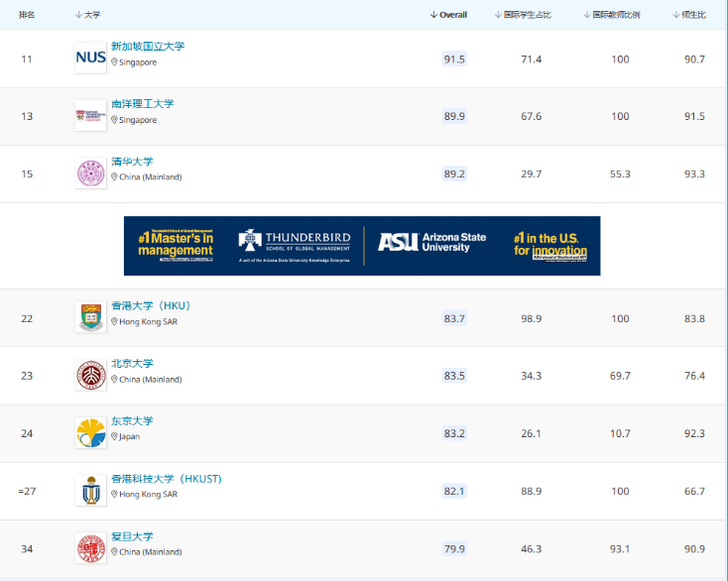728x581 pixels.
Task: Click rank number 34
Action: [x=27, y=549]
